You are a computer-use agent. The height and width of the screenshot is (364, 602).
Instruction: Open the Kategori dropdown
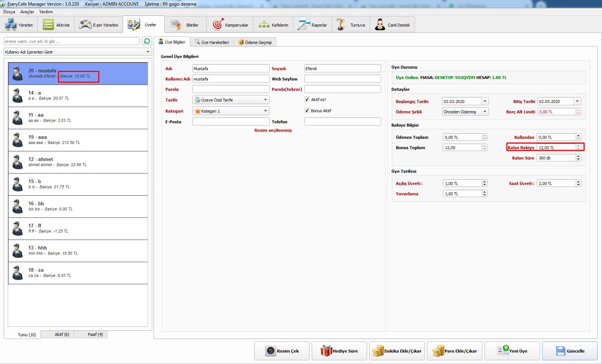265,111
